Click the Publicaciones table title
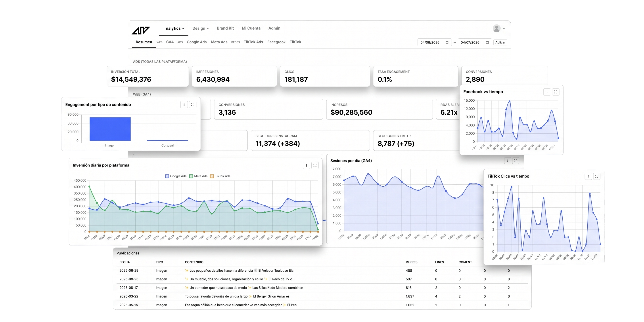The height and width of the screenshot is (322, 644). pos(128,253)
